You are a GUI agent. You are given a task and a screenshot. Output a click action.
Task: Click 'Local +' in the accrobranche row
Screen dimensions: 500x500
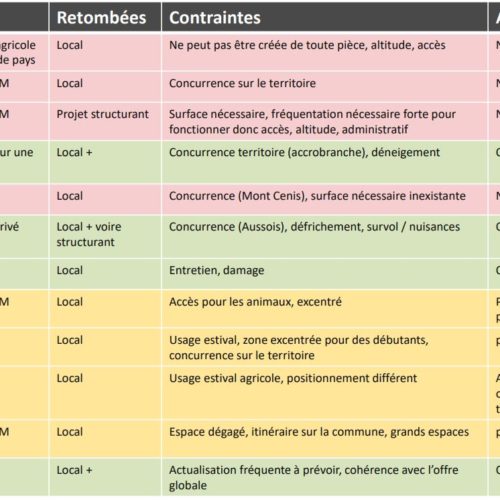pos(74,152)
